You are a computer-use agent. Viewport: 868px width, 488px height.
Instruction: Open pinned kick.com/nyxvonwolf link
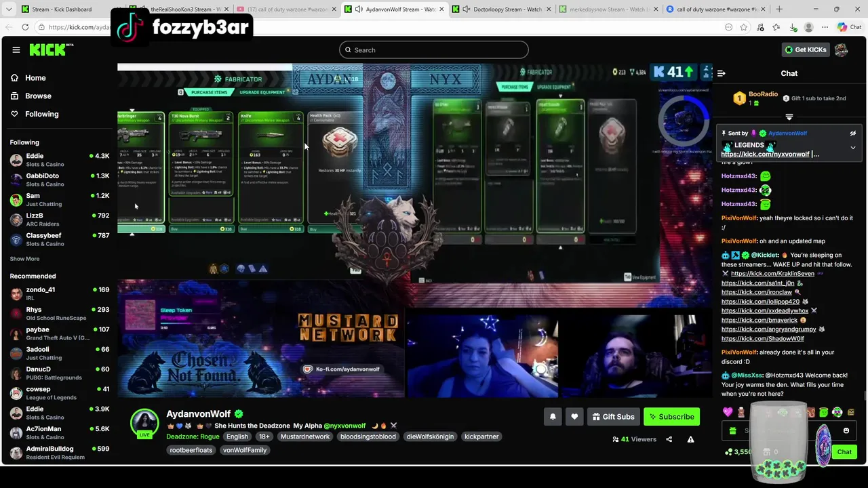(766, 155)
